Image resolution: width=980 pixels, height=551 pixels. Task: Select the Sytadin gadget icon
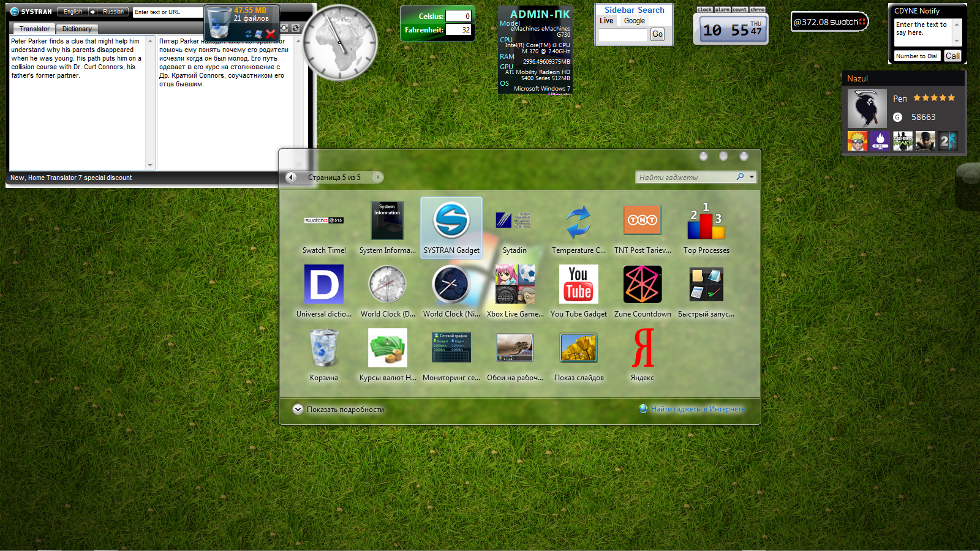point(514,220)
